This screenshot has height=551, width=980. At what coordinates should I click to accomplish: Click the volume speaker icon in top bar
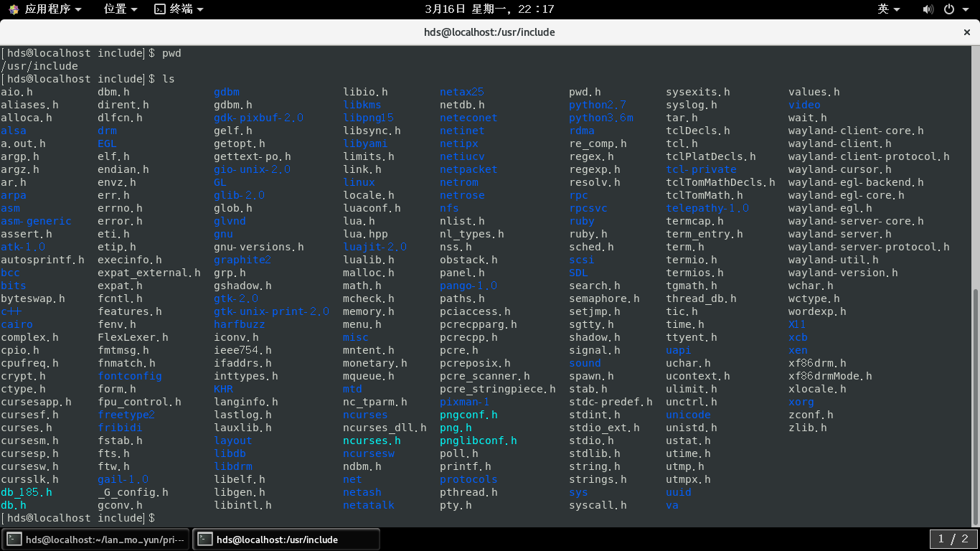click(x=928, y=9)
